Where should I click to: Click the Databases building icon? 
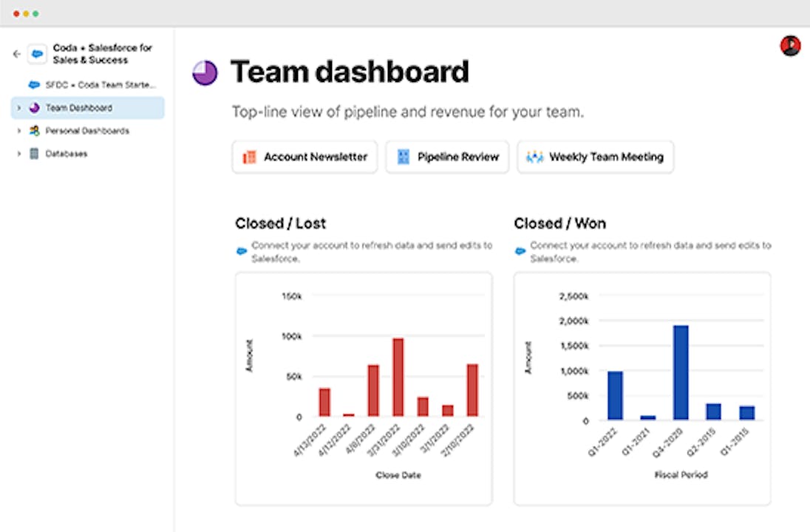(34, 154)
